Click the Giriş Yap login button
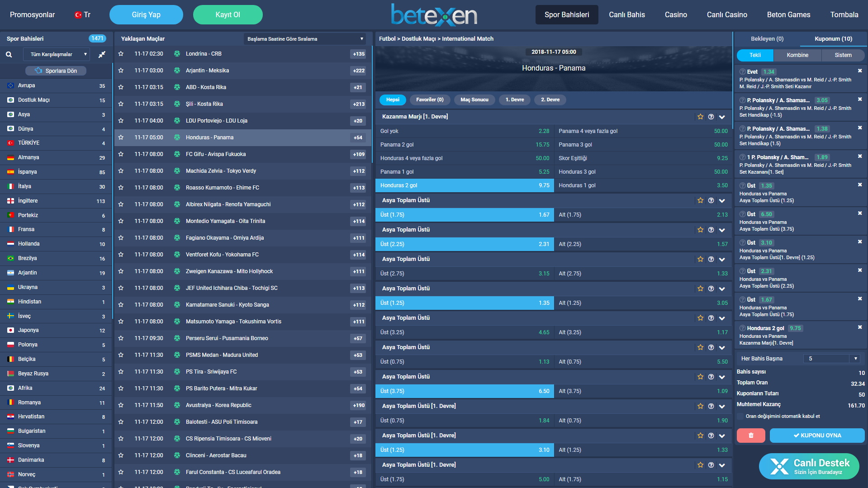This screenshot has width=868, height=488. pos(146,15)
